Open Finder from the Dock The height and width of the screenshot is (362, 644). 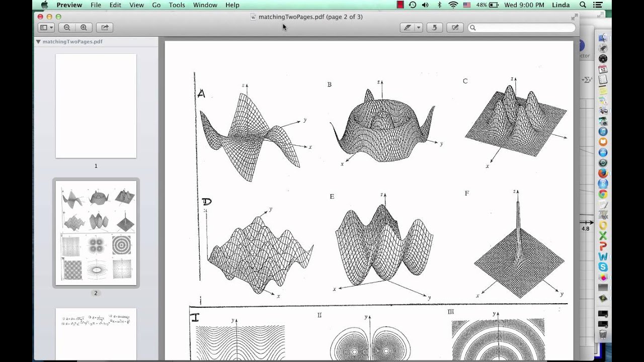pos(603,38)
